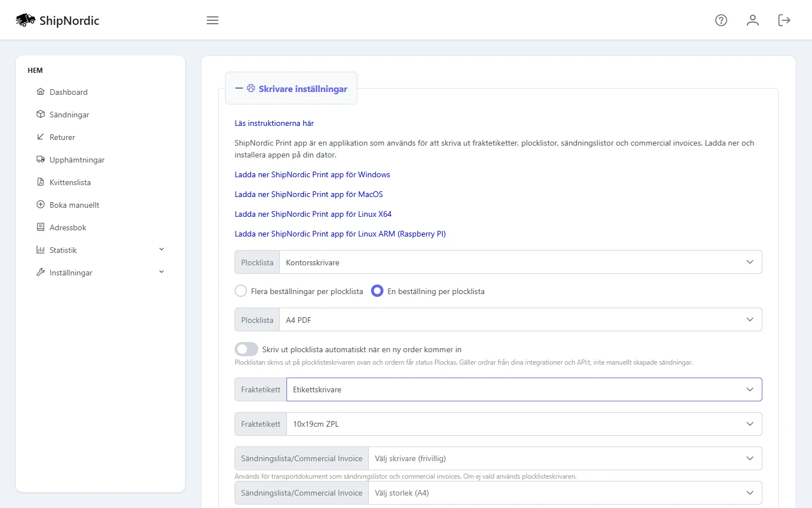Click the Boka manuellt plus icon

(41, 204)
